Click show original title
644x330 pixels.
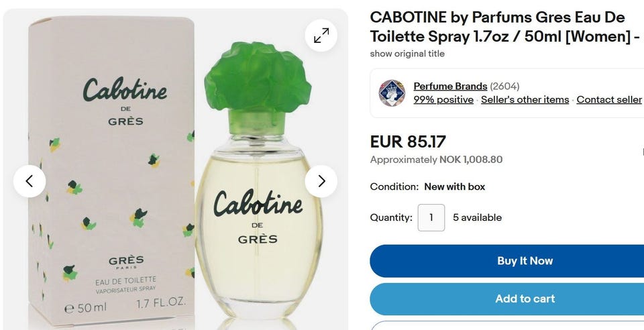click(x=407, y=54)
